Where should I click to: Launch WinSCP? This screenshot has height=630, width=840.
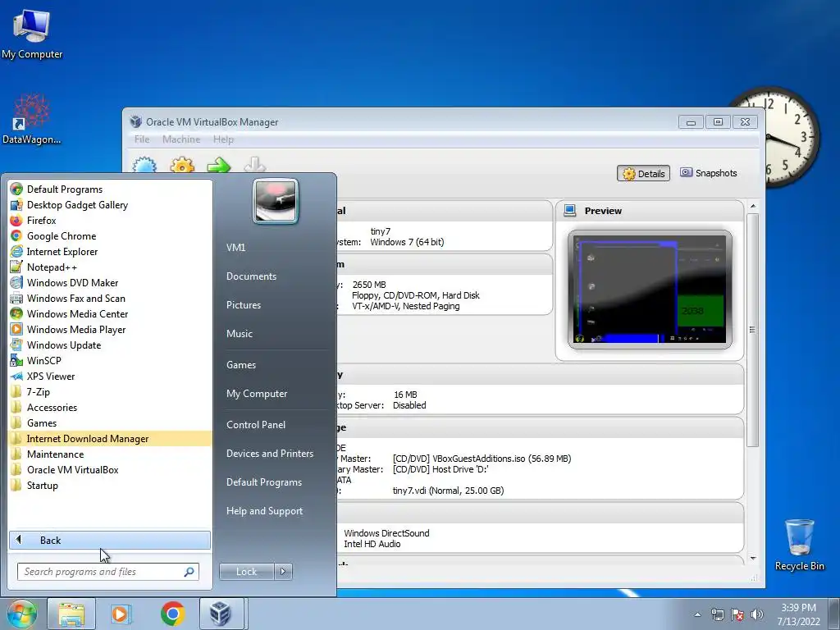pyautogui.click(x=111, y=360)
